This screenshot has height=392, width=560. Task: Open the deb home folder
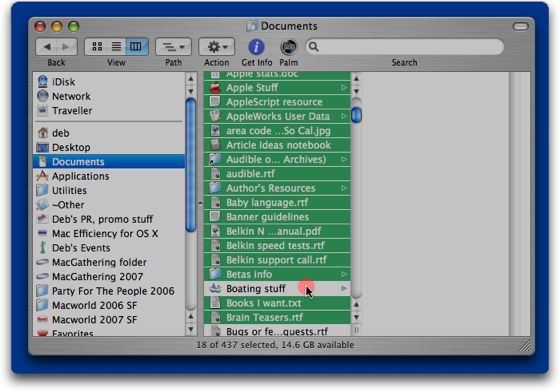[x=109, y=133]
